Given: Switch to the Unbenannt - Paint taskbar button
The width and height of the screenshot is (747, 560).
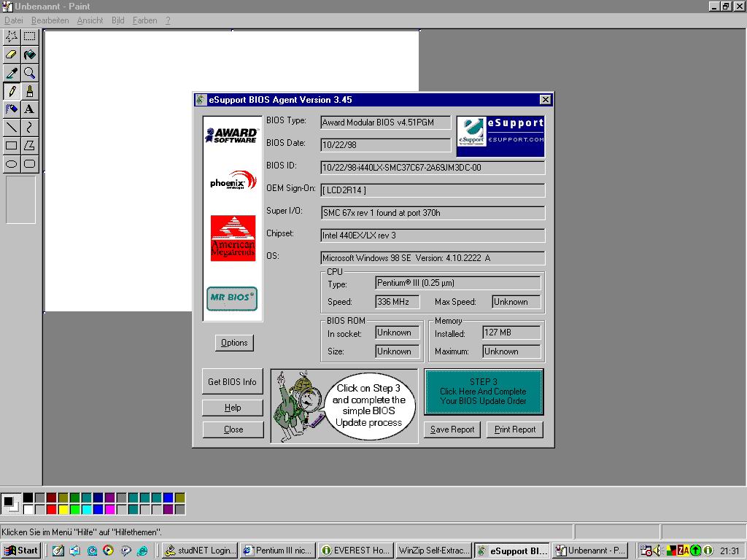Looking at the screenshot, I should pyautogui.click(x=589, y=551).
